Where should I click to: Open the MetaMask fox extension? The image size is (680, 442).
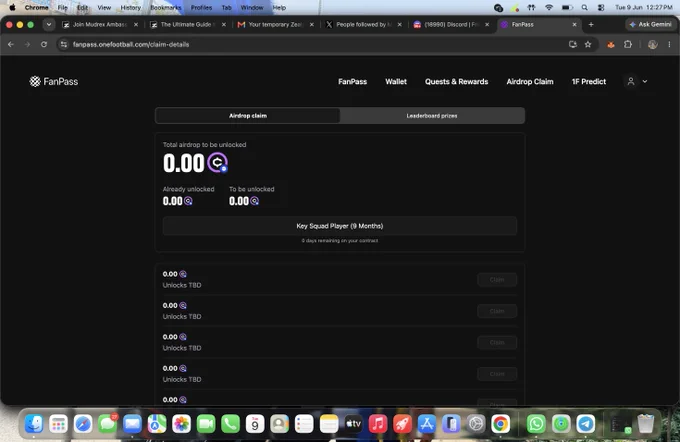pyautogui.click(x=611, y=44)
